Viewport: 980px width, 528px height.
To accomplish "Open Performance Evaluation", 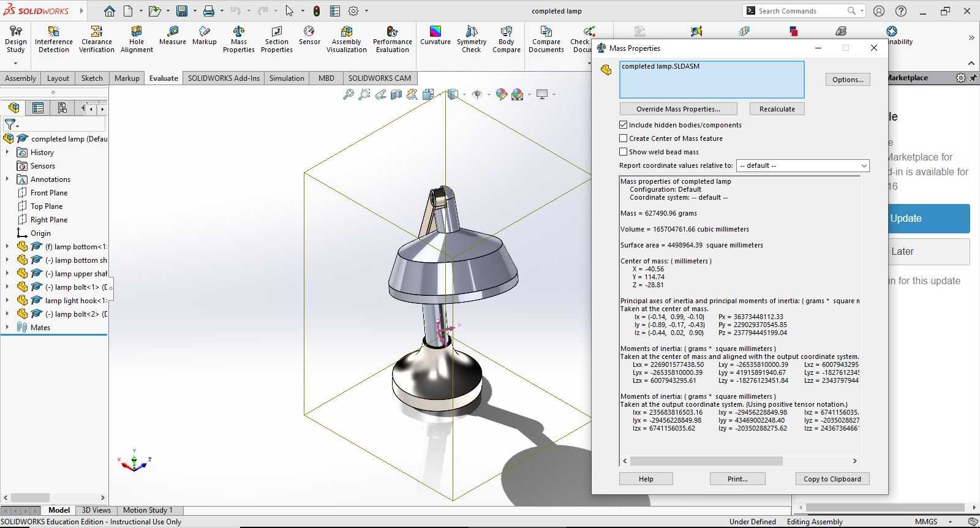I will tap(393, 39).
